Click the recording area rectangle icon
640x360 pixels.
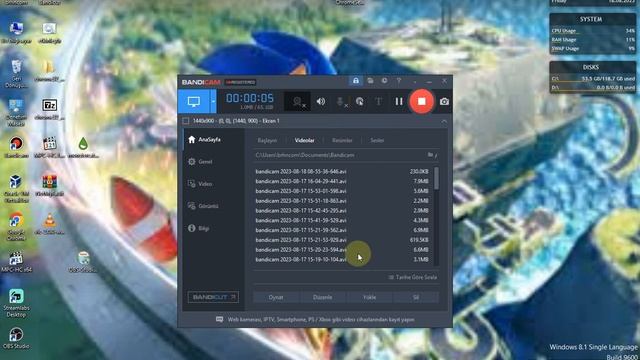click(x=186, y=121)
